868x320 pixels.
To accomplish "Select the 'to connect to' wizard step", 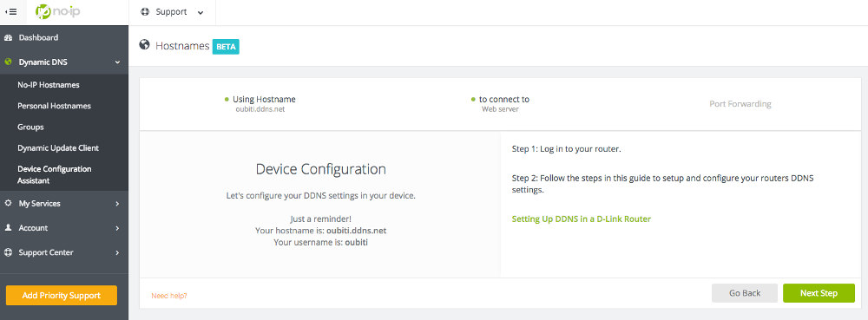I will (500, 104).
